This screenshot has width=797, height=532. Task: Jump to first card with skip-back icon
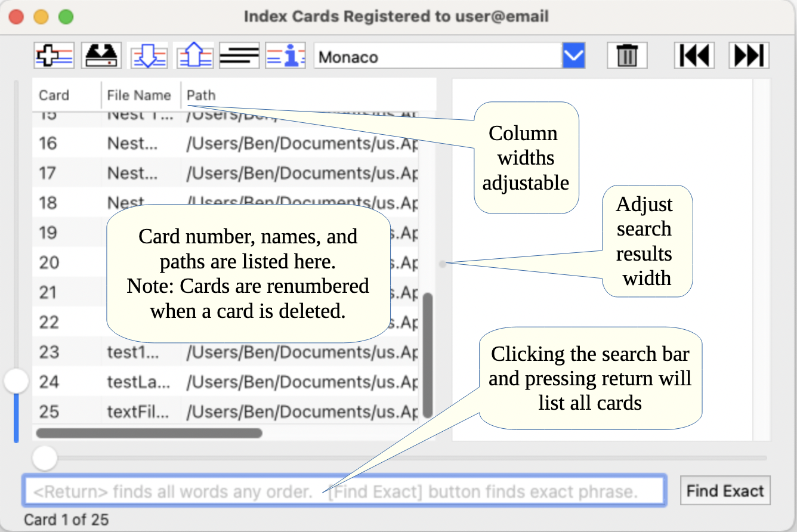click(695, 56)
